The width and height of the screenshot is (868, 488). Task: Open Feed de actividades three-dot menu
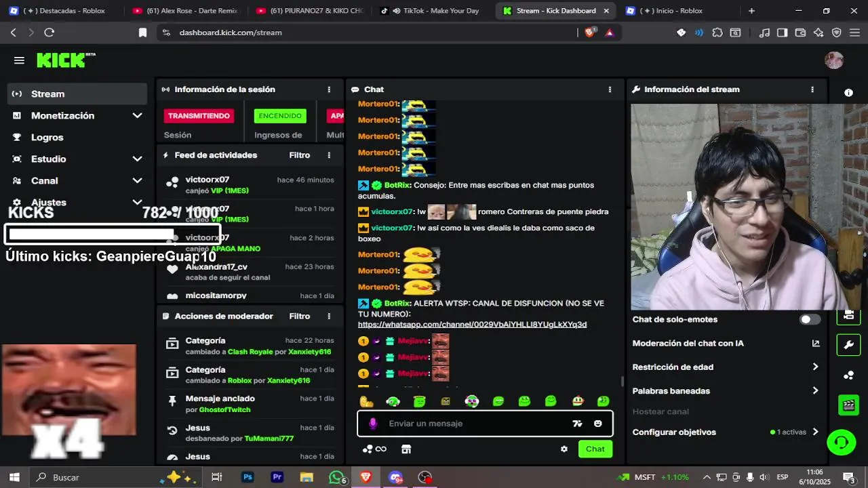point(329,155)
